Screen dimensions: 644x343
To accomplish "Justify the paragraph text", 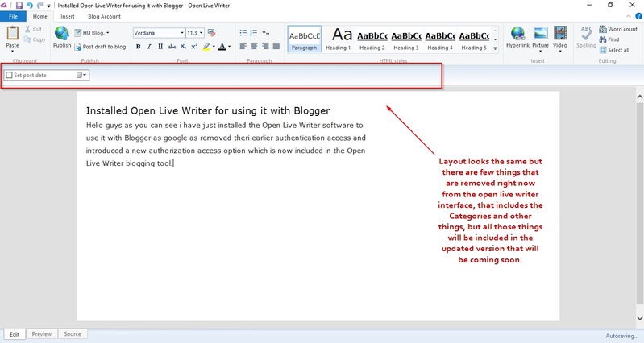I will [276, 47].
